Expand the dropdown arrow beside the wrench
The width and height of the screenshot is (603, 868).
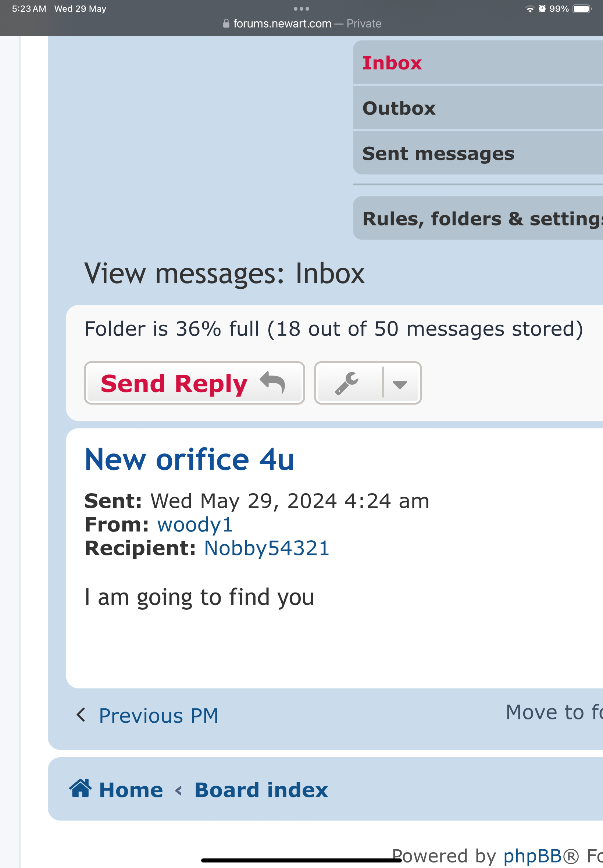click(400, 385)
